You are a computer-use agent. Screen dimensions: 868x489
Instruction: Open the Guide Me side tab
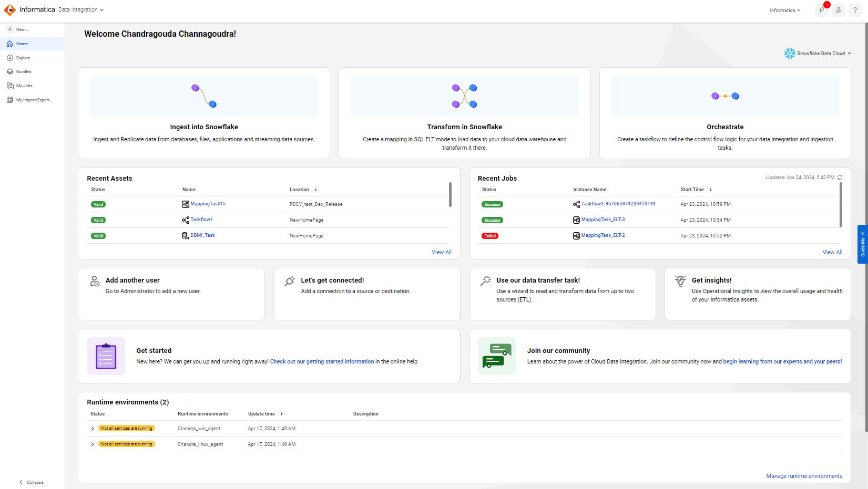862,244
